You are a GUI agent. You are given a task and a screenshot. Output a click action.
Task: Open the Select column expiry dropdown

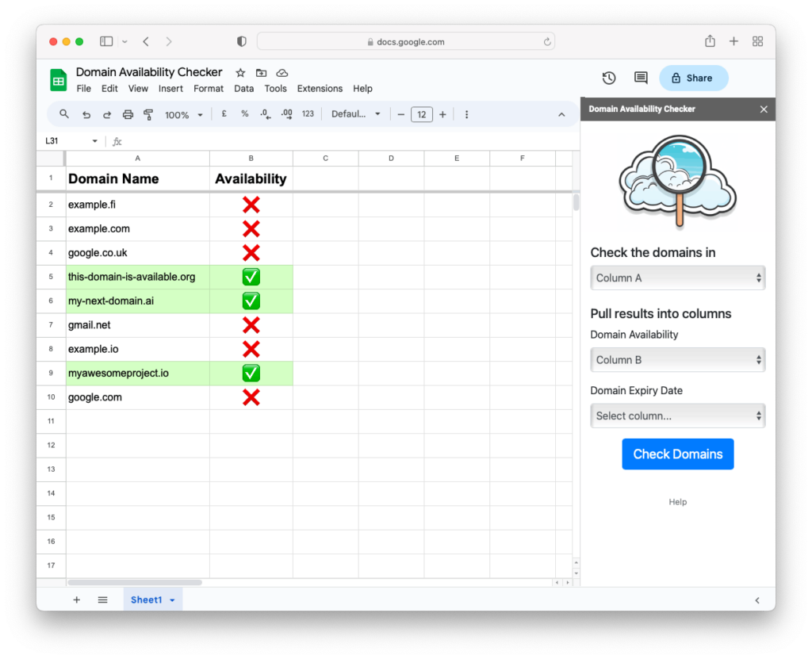click(x=677, y=416)
